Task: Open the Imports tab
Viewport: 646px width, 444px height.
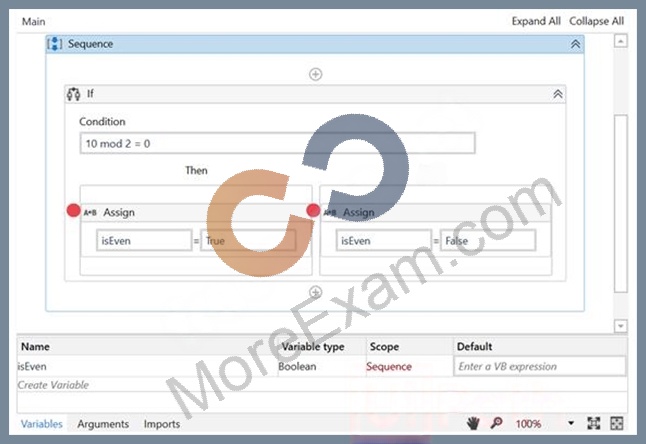Action: point(162,424)
